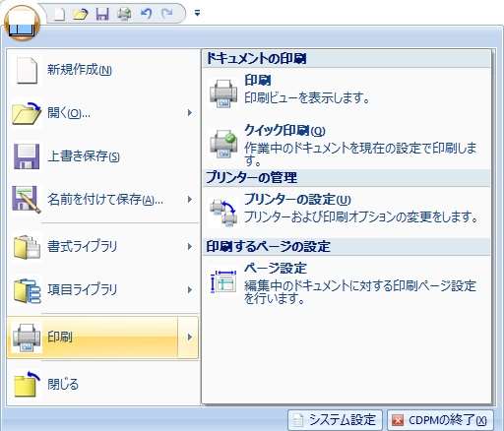The height and width of the screenshot is (431, 504).
Task: Click the システム設定 button
Action: pyautogui.click(x=335, y=419)
